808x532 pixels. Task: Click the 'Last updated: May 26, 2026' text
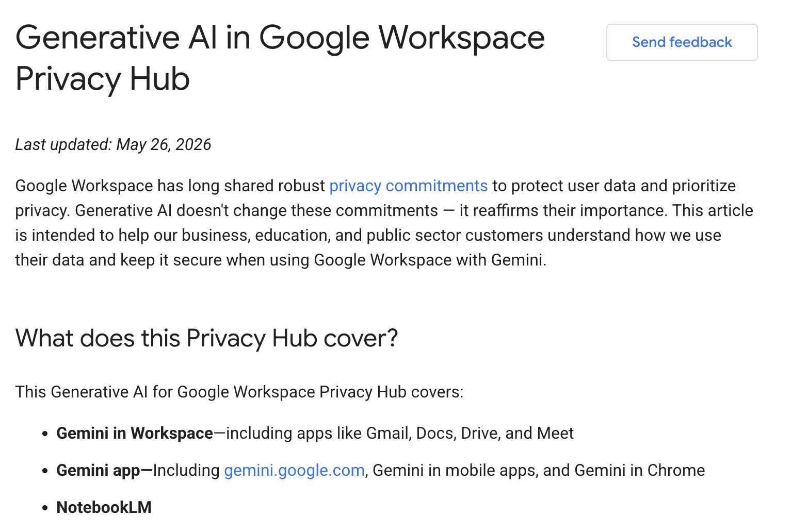click(113, 144)
